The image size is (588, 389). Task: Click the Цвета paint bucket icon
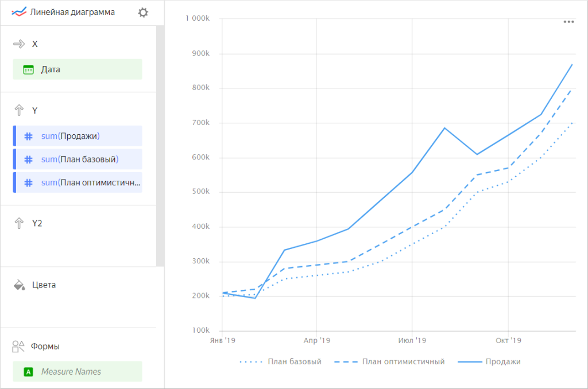pyautogui.click(x=19, y=285)
